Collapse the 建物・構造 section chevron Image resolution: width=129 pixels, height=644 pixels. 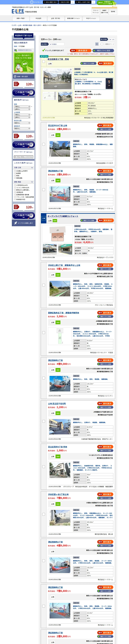tap(32, 182)
